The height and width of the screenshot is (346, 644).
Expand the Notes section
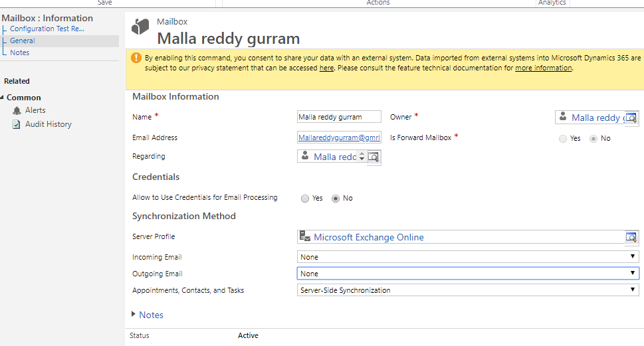(134, 314)
